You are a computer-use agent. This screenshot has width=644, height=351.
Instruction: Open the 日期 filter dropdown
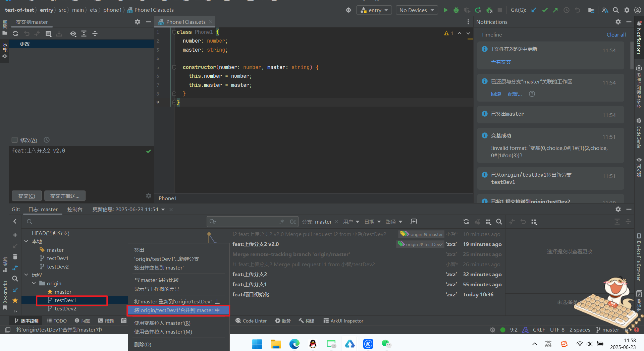(x=373, y=222)
